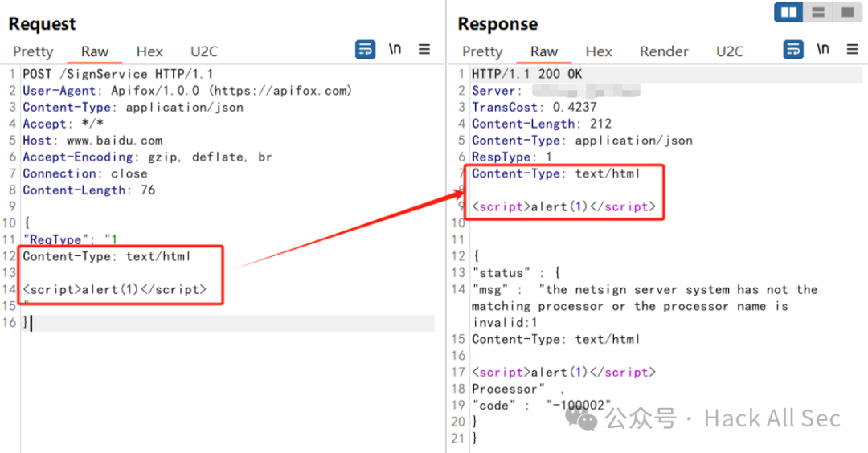
Task: Click response Content-Type application/json header
Action: click(582, 140)
